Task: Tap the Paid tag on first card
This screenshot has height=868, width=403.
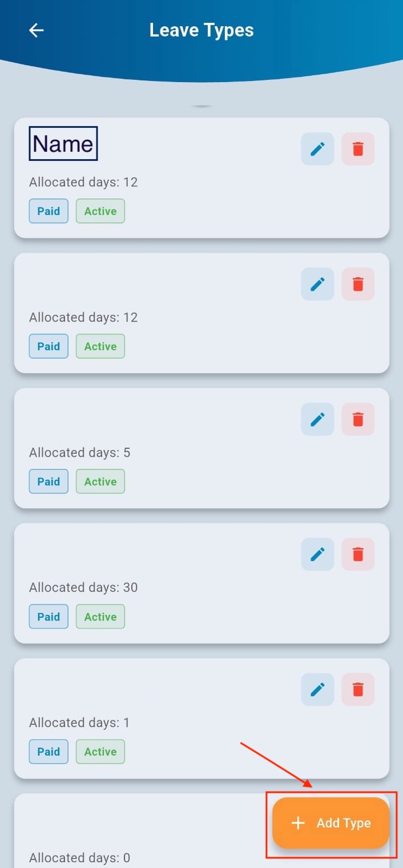Action: 49,211
